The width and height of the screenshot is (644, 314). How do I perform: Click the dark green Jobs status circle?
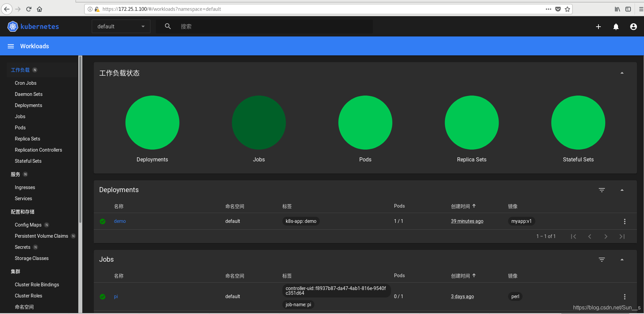pyautogui.click(x=259, y=123)
